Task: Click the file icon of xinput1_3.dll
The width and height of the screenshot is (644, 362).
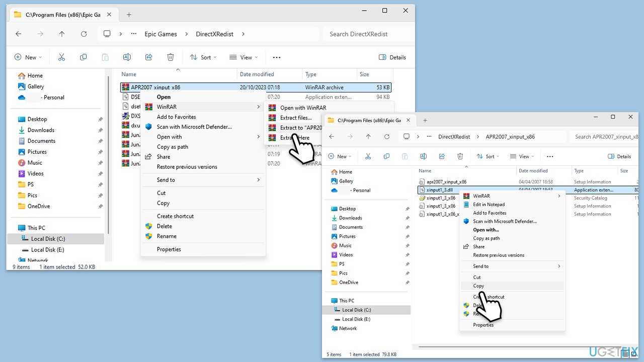Action: (422, 190)
